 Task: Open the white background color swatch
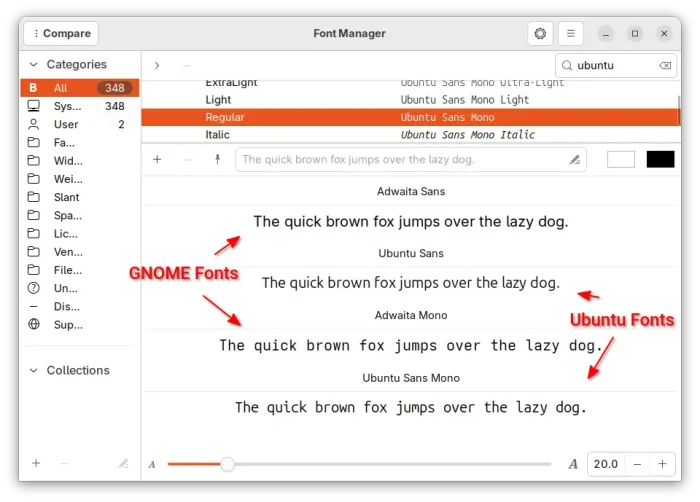coord(621,159)
